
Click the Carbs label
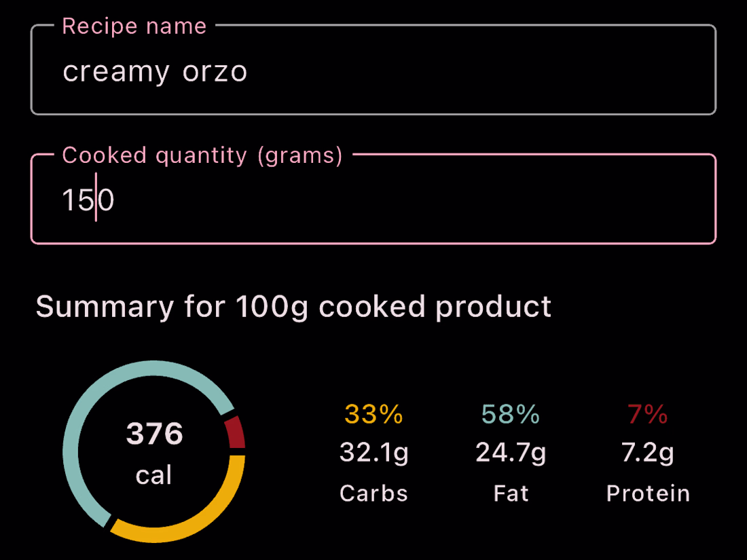(373, 493)
